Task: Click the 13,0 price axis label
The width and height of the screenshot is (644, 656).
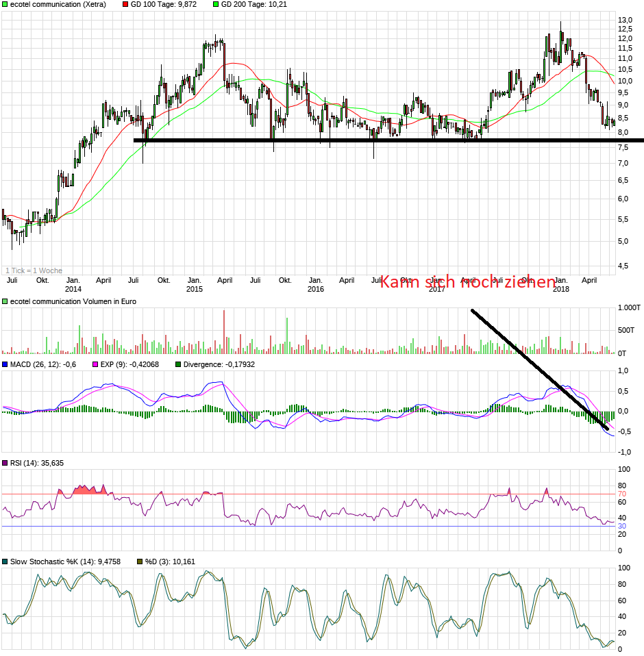Action: pyautogui.click(x=624, y=21)
